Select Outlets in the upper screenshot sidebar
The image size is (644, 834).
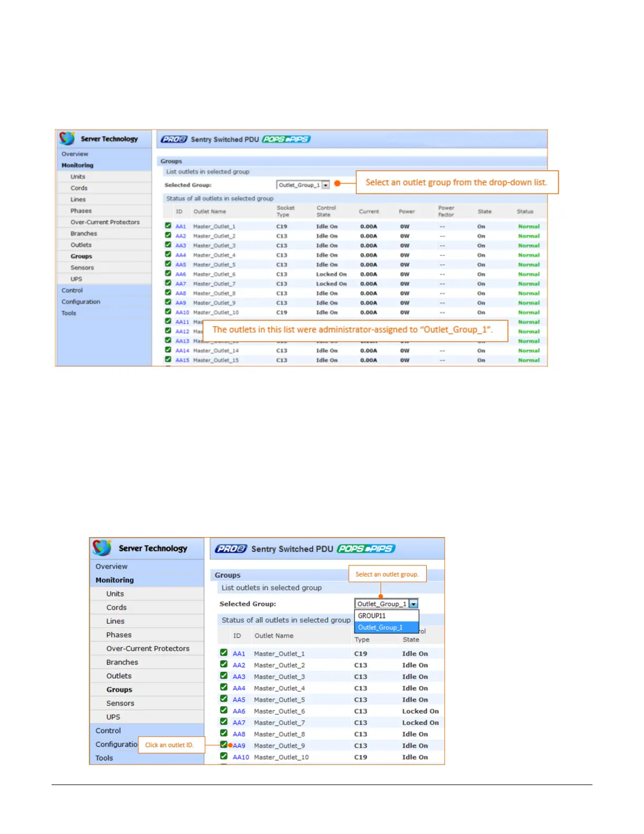coord(81,245)
